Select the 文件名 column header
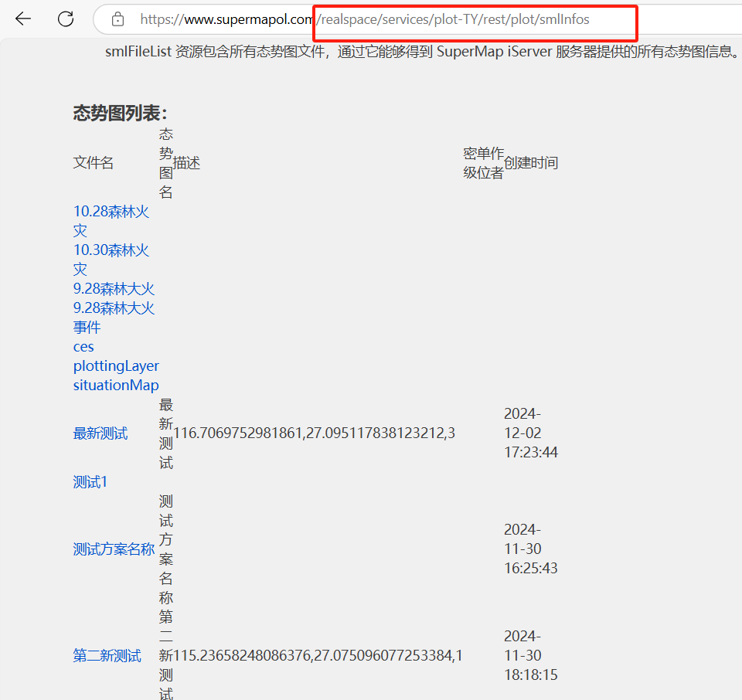The height and width of the screenshot is (700, 742). tap(94, 163)
